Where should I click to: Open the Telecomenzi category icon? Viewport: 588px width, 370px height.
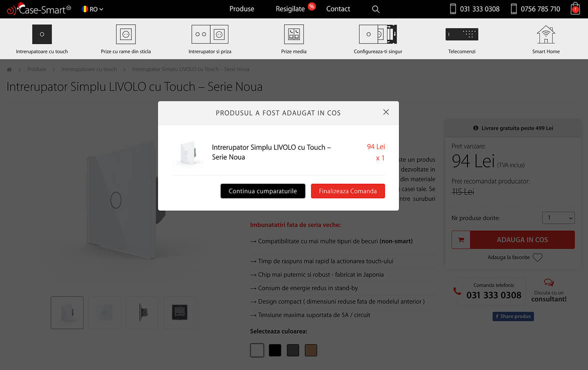461,34
